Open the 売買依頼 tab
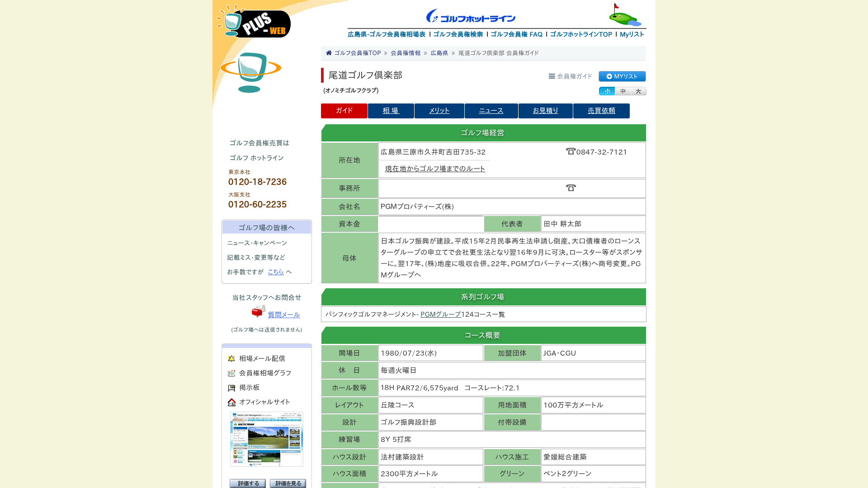 coord(601,111)
